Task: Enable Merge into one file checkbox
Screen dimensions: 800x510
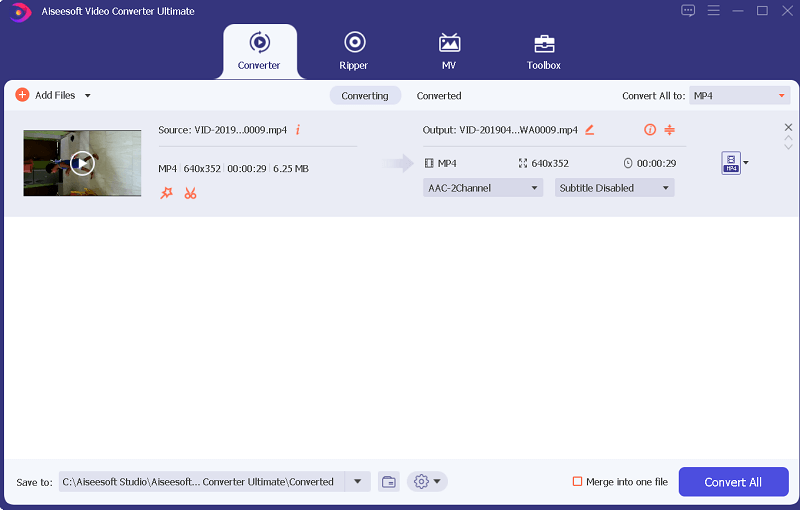Action: coord(577,482)
